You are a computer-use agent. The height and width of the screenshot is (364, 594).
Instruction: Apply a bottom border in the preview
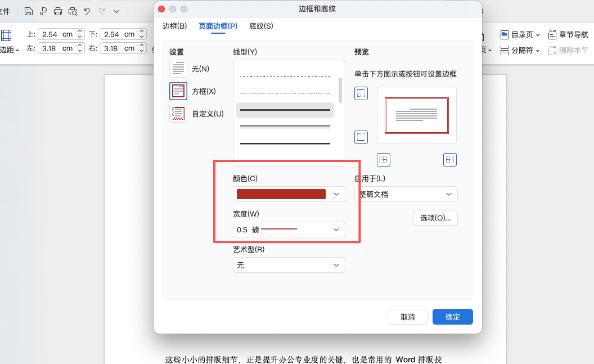(361, 137)
